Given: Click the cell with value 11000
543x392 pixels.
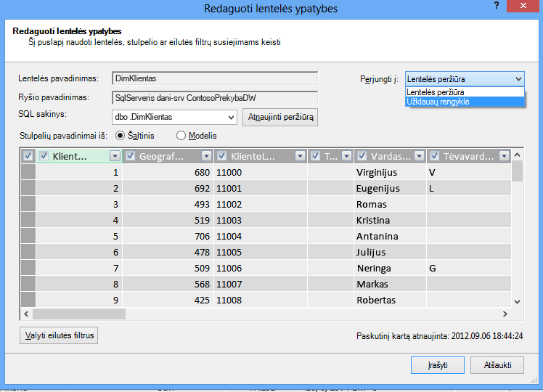Looking at the screenshot, I should 261,172.
